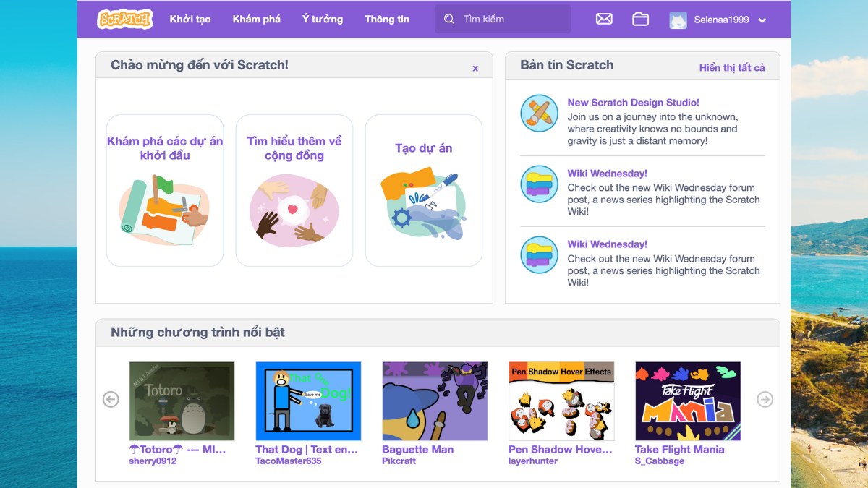Click the Scratch logo

124,19
